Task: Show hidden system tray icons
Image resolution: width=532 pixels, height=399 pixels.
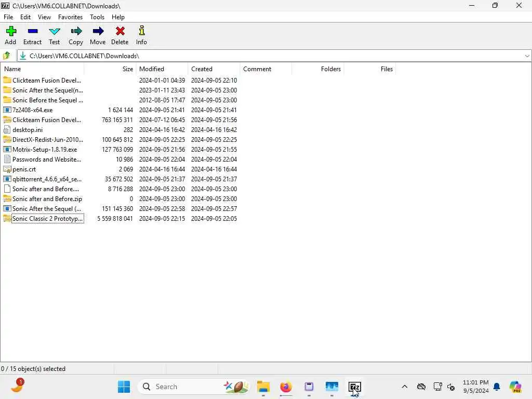Action: point(404,387)
